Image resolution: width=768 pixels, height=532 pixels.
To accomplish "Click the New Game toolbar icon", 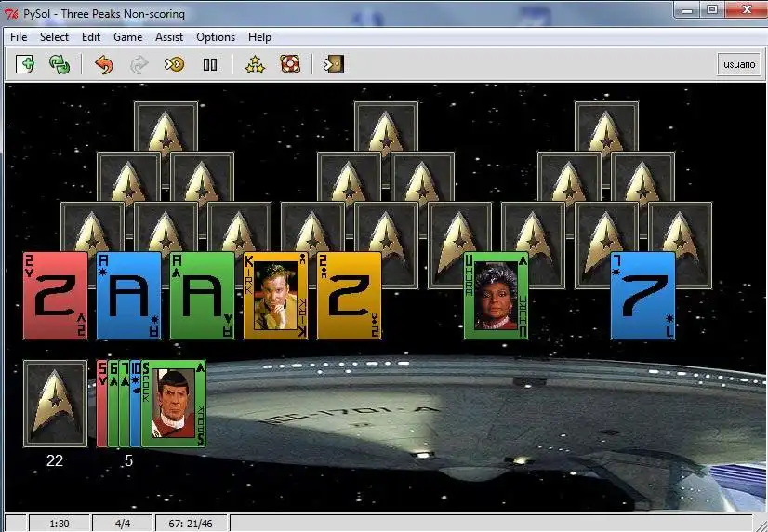I will tap(25, 64).
